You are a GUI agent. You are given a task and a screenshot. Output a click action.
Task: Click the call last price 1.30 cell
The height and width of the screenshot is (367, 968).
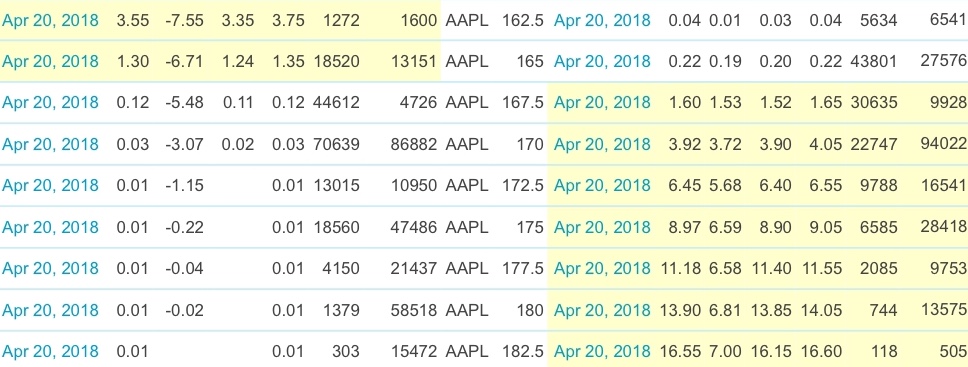pos(133,61)
